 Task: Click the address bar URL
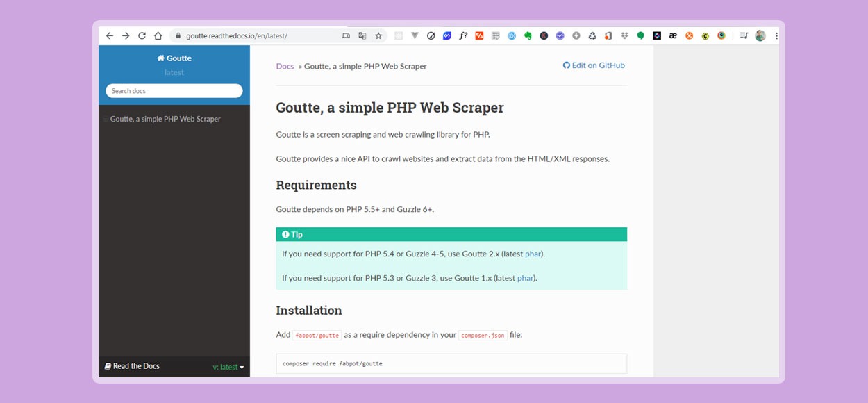pyautogui.click(x=236, y=35)
